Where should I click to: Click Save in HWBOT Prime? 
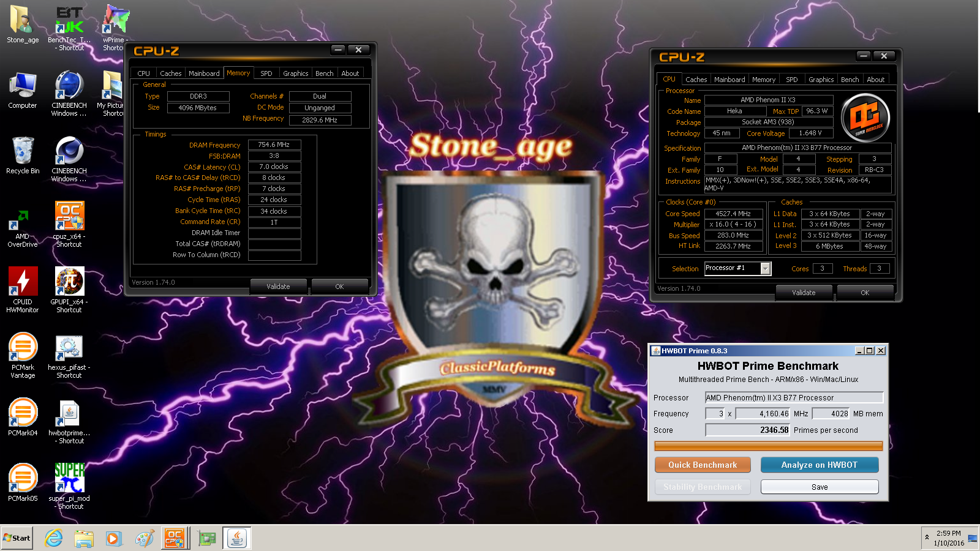click(x=820, y=487)
